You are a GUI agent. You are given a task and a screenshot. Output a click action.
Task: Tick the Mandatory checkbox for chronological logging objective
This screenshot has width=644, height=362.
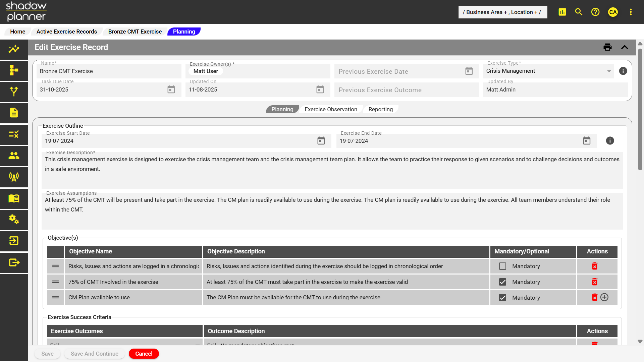[x=502, y=266]
